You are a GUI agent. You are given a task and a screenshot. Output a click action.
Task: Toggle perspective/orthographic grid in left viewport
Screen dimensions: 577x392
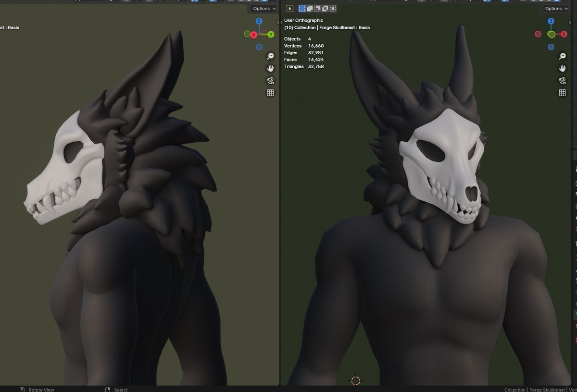click(271, 93)
